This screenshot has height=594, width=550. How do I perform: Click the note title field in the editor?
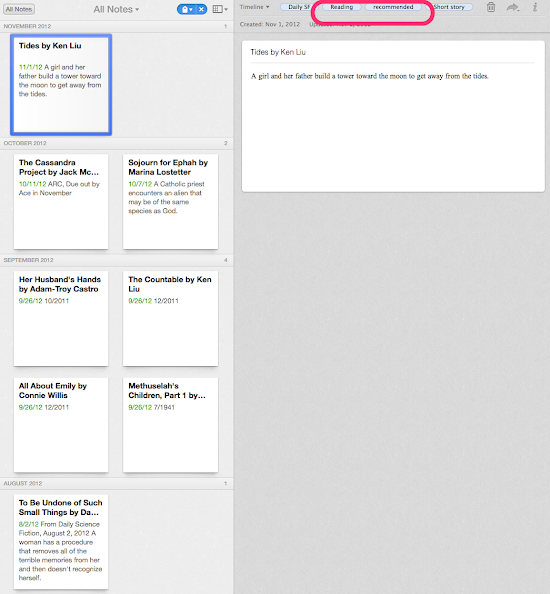[392, 52]
